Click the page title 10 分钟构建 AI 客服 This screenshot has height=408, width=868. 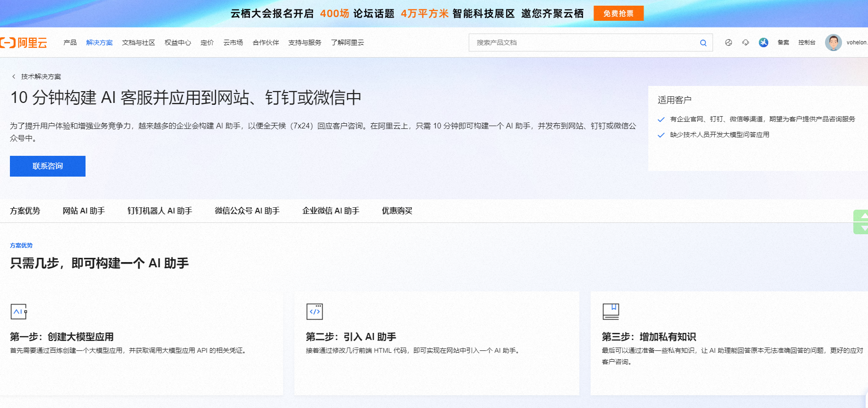pos(186,98)
